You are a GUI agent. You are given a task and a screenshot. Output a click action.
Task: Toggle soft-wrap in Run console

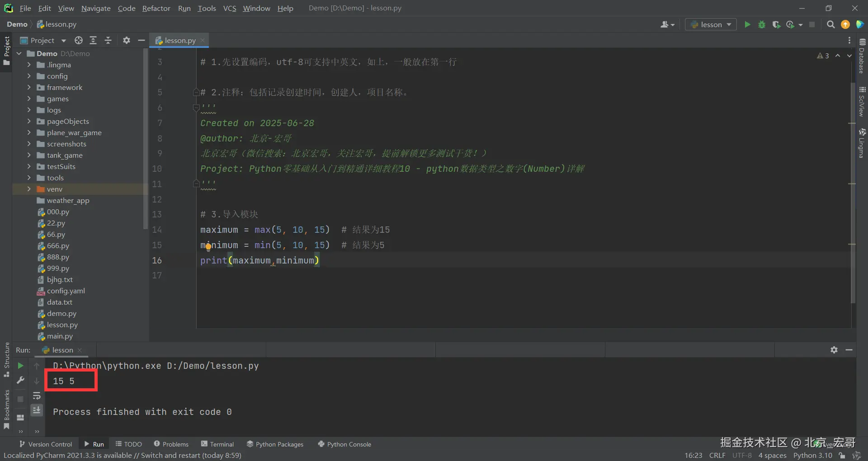pos(37,396)
